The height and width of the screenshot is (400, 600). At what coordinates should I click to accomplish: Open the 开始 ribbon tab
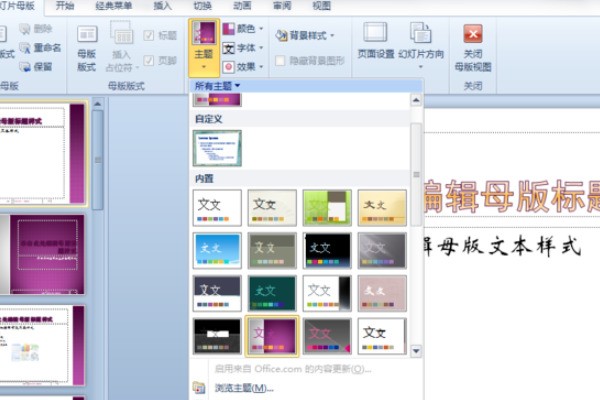point(65,6)
